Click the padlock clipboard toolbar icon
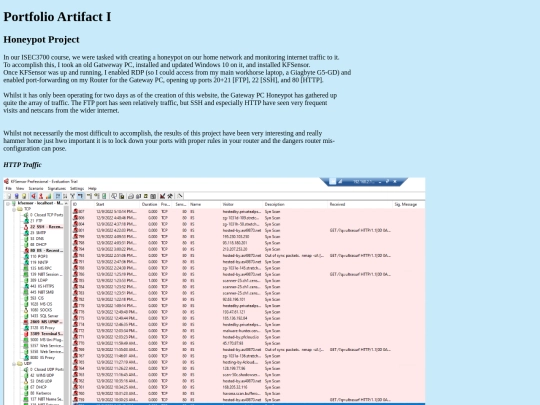The width and height of the screenshot is (540, 405). click(x=122, y=196)
